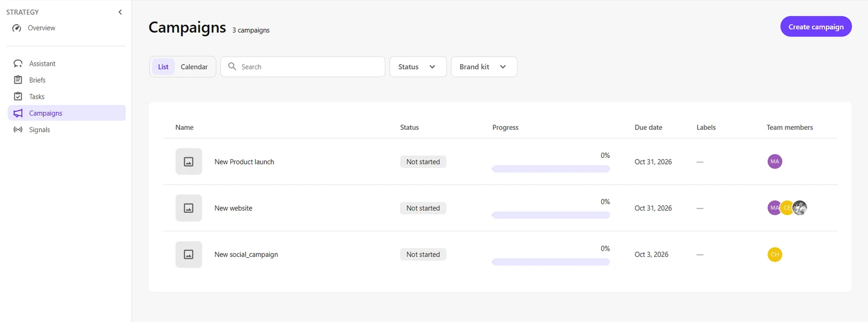Click New website image placeholder

tap(189, 208)
